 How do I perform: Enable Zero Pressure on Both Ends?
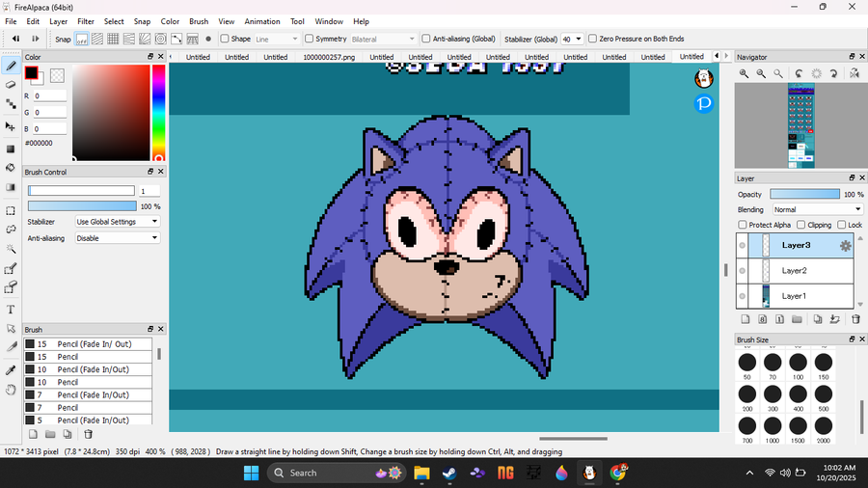click(x=592, y=39)
